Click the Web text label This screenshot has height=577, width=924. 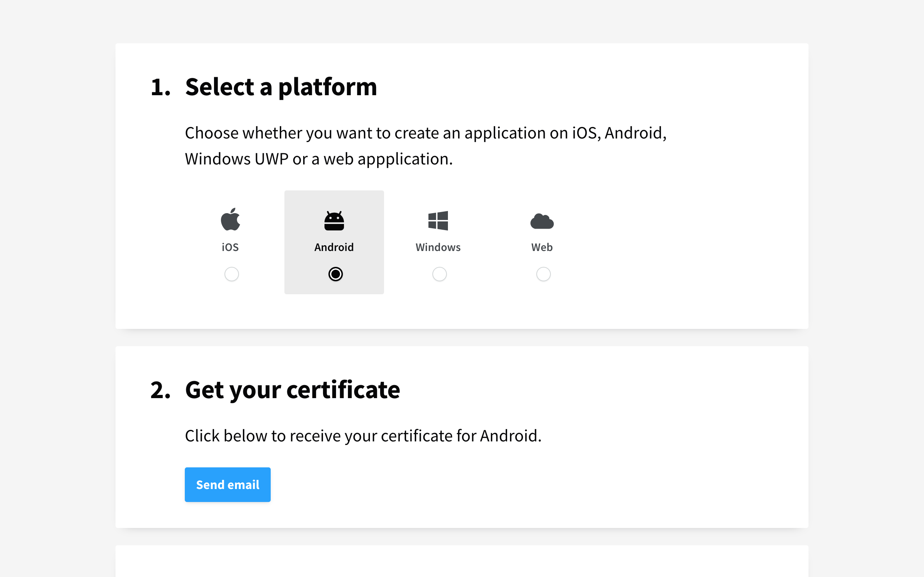click(542, 247)
